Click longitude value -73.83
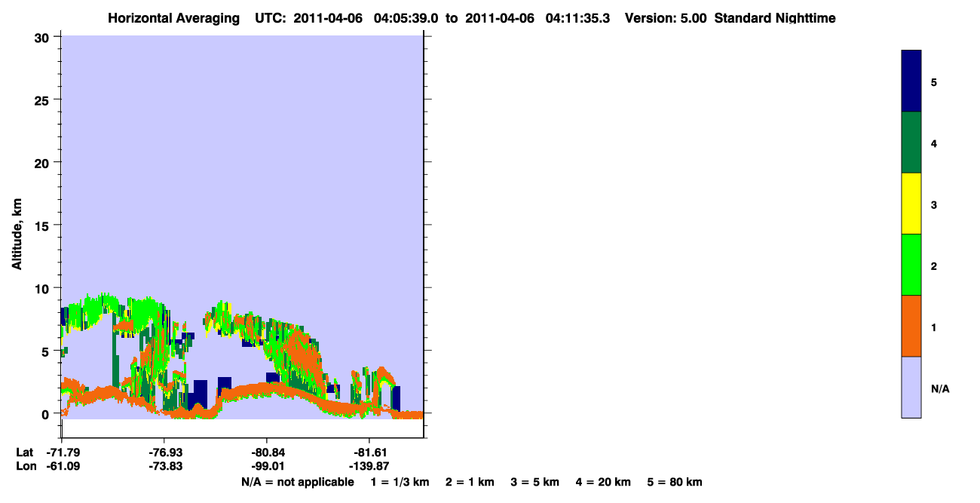 coord(164,466)
